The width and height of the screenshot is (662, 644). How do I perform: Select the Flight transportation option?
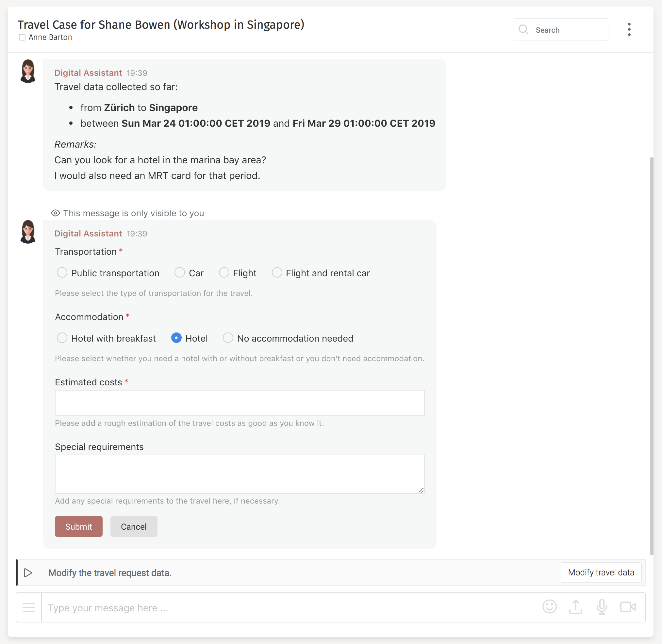coord(224,273)
